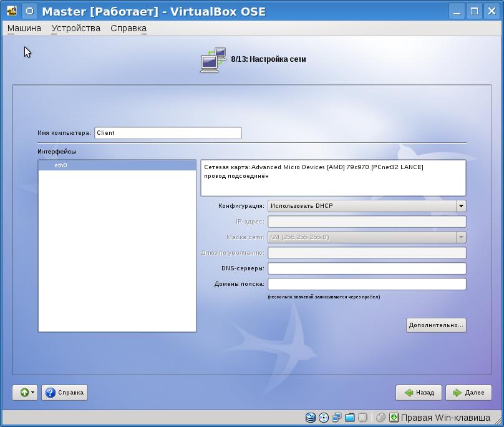Open the Устройства menu

75,28
